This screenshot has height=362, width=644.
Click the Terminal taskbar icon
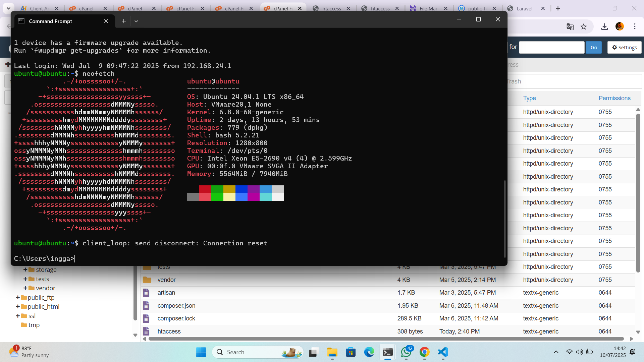point(388,352)
